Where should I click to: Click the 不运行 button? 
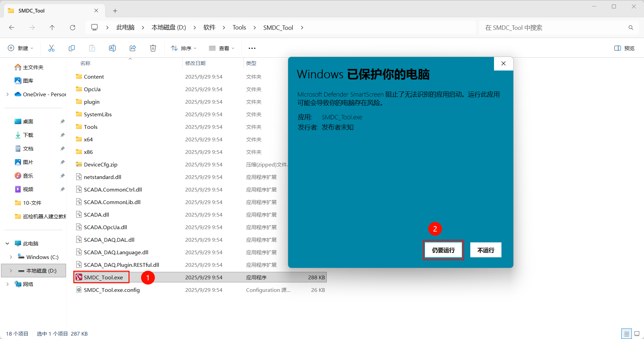click(x=486, y=250)
